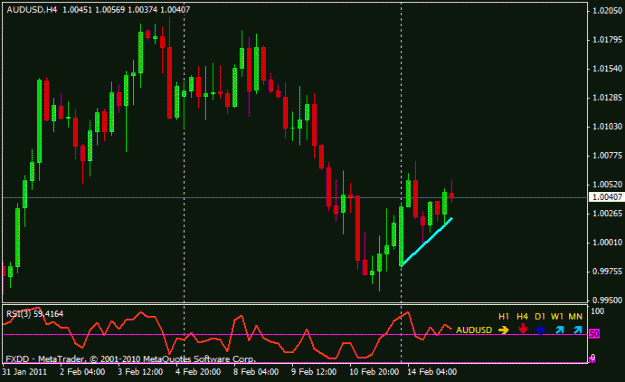The width and height of the screenshot is (625, 382).
Task: Click the blue diamond indicator under D1
Action: coord(540,330)
